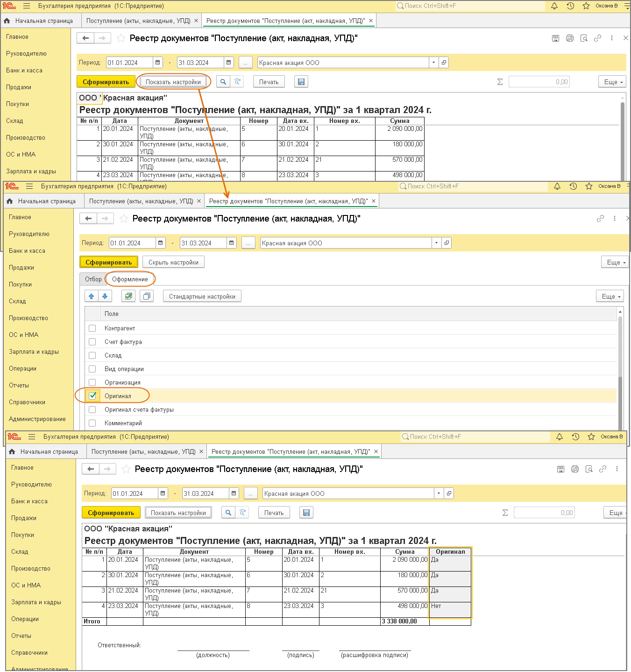Tick the Контрагент checkbox
The image size is (631, 672).
click(92, 329)
